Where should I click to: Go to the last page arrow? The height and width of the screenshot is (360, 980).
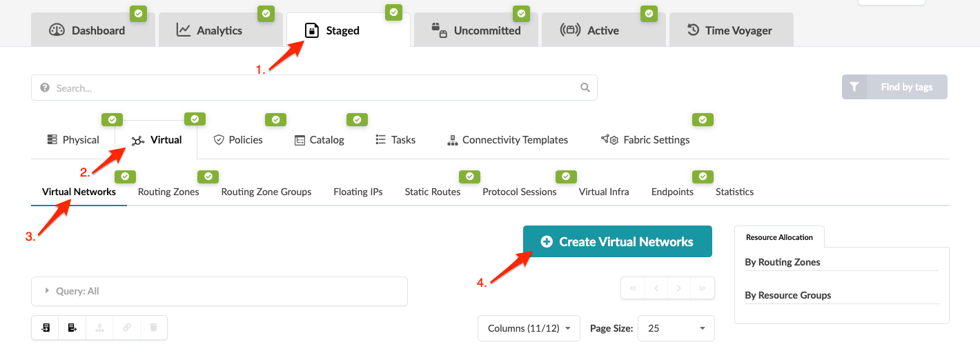coord(703,288)
